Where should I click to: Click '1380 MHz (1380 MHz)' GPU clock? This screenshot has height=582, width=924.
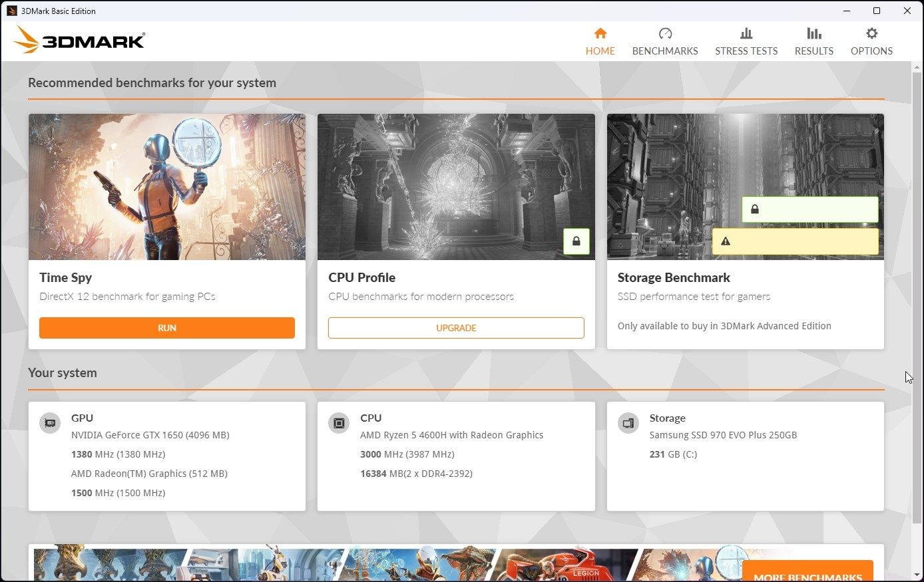118,454
